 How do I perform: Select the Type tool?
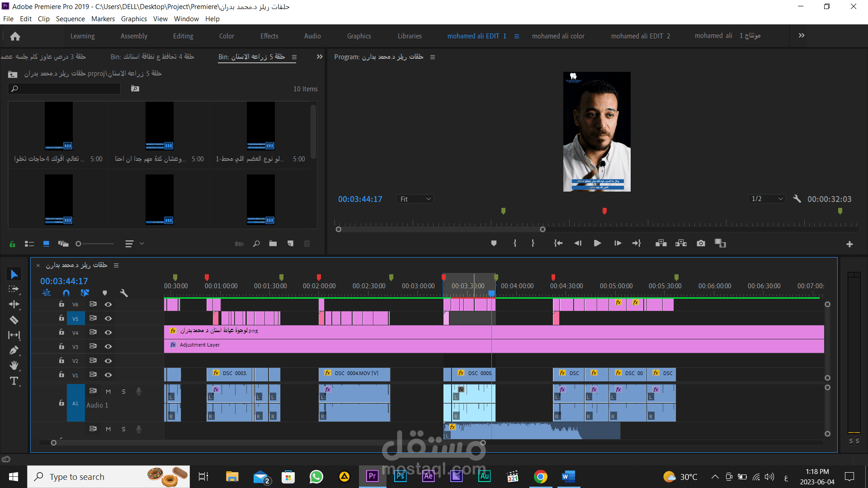(14, 381)
